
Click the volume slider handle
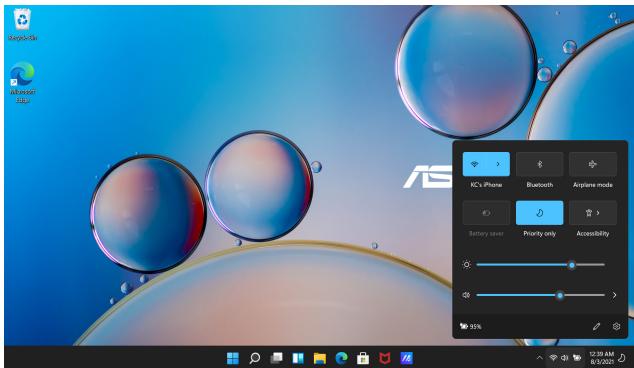pyautogui.click(x=560, y=295)
